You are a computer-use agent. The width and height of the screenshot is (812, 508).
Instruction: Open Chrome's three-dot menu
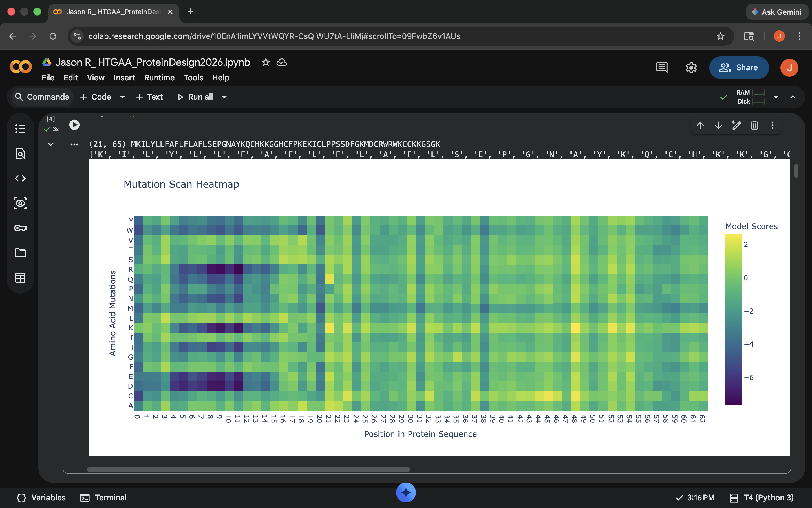pos(799,36)
